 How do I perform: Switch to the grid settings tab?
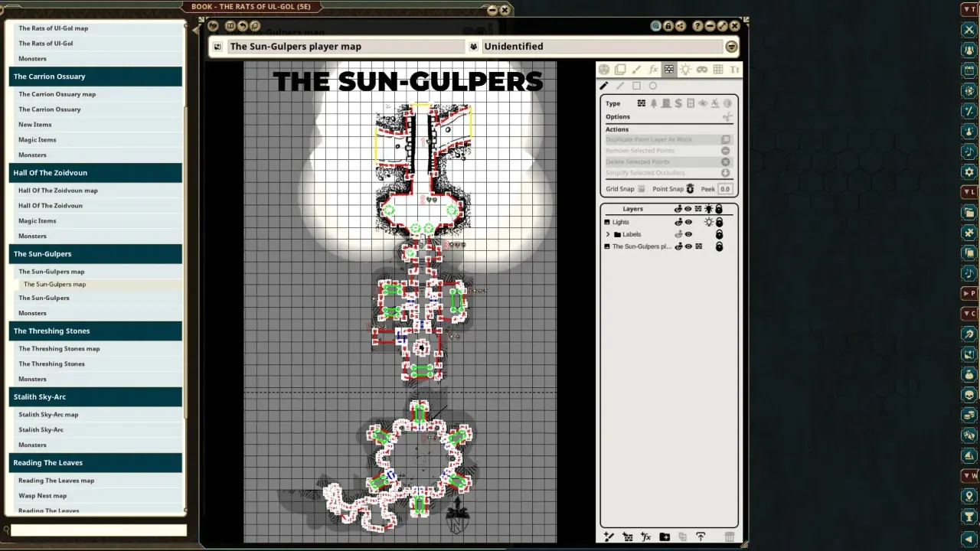pyautogui.click(x=718, y=70)
